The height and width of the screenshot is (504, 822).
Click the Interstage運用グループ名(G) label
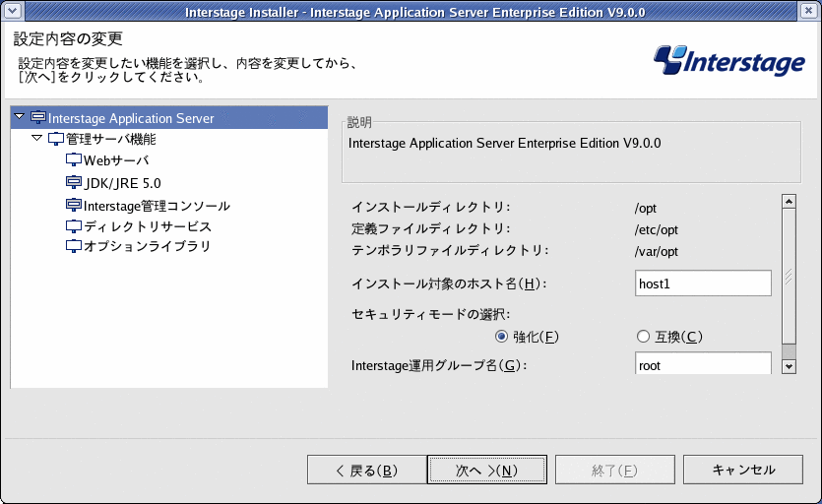[439, 365]
